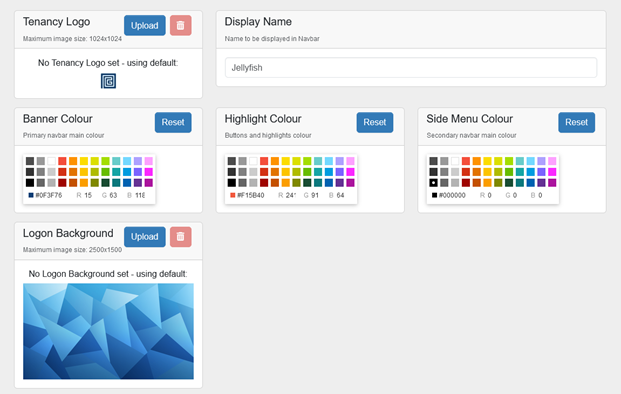Pick top-row red swatch in Highlight Colour palette
This screenshot has width=621, height=394.
pyautogui.click(x=264, y=161)
